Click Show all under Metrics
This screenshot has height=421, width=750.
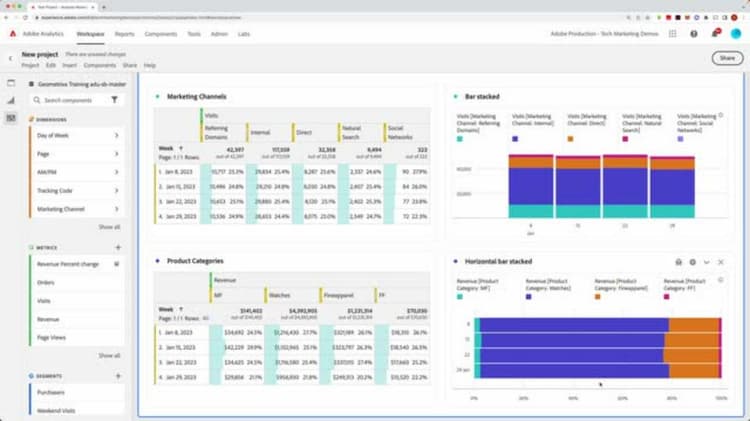[x=110, y=355]
